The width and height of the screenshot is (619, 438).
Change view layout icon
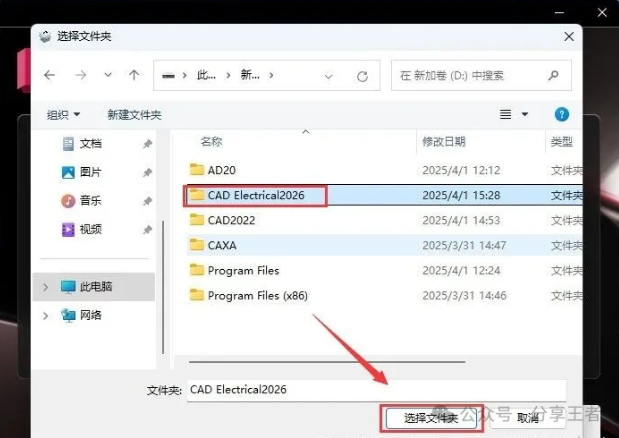[506, 114]
